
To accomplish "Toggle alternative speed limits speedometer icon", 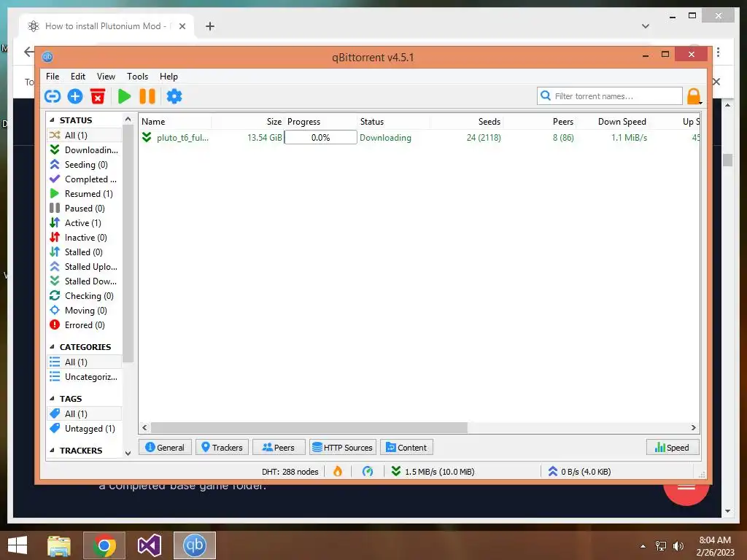I will pyautogui.click(x=368, y=472).
